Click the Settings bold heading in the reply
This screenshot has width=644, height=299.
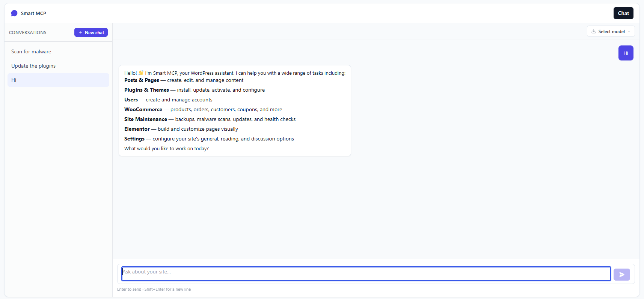tap(134, 139)
